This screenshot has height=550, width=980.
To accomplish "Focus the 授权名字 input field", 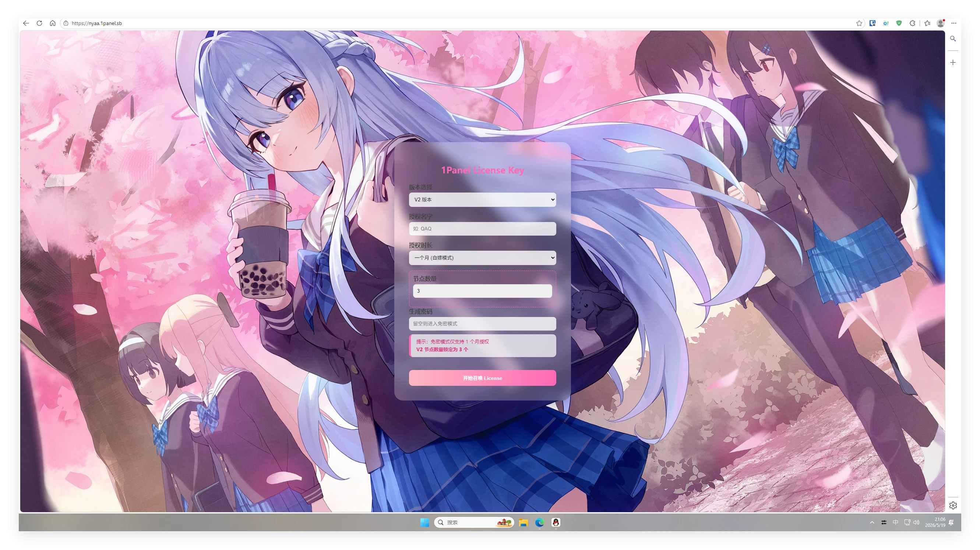I will click(x=482, y=229).
